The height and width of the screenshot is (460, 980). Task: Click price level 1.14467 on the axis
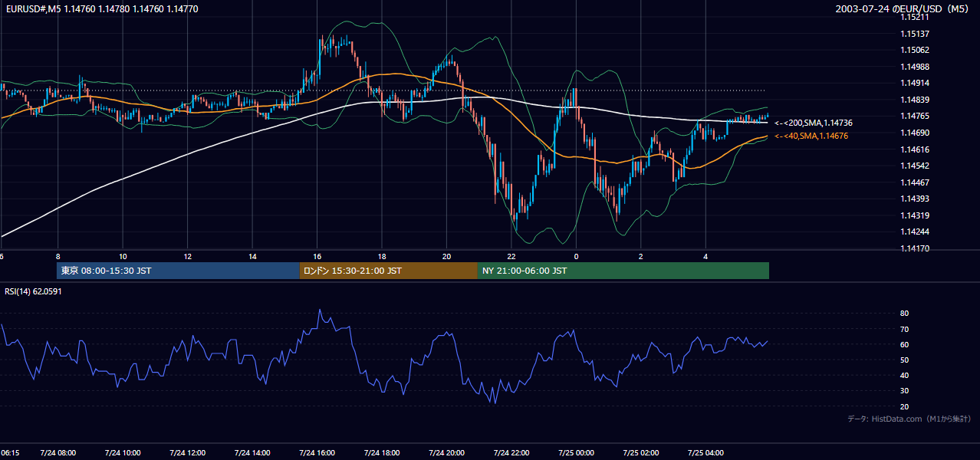point(914,182)
